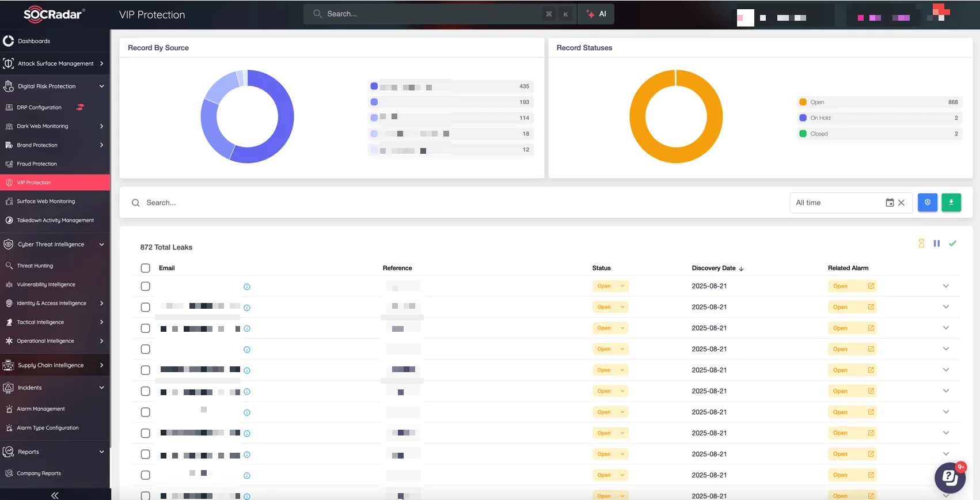The width and height of the screenshot is (980, 500).
Task: Click the Dashboards sidebar icon
Action: click(x=8, y=41)
